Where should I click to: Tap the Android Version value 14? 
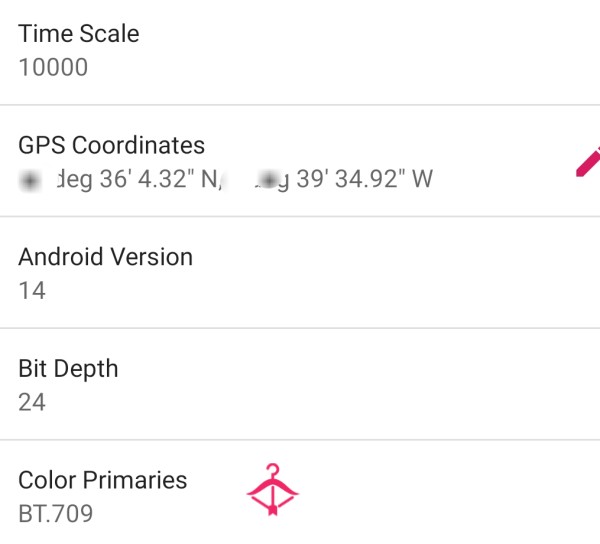(32, 290)
